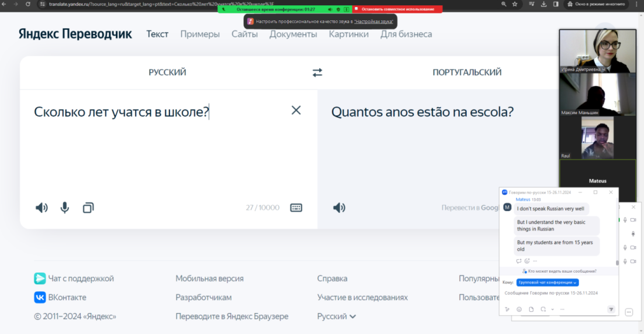644x334 pixels.
Task: Open incognito window indicator
Action: (596, 4)
